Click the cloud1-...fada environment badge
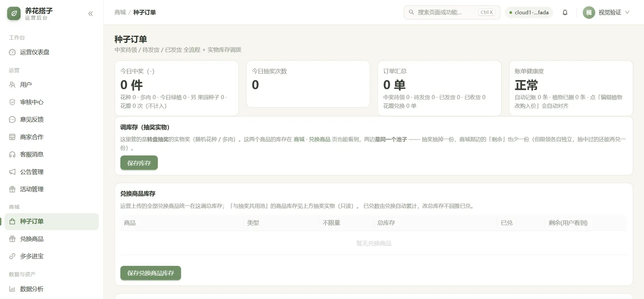 (x=529, y=12)
